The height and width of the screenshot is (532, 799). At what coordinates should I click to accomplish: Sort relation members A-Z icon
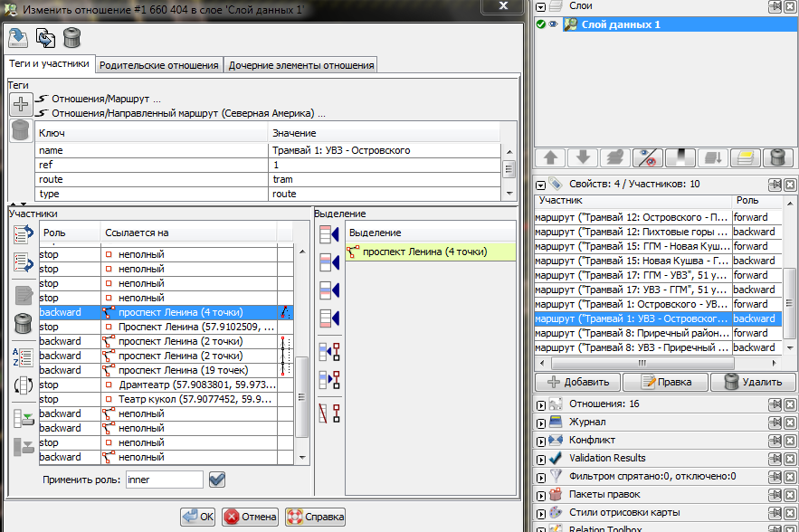point(23,357)
